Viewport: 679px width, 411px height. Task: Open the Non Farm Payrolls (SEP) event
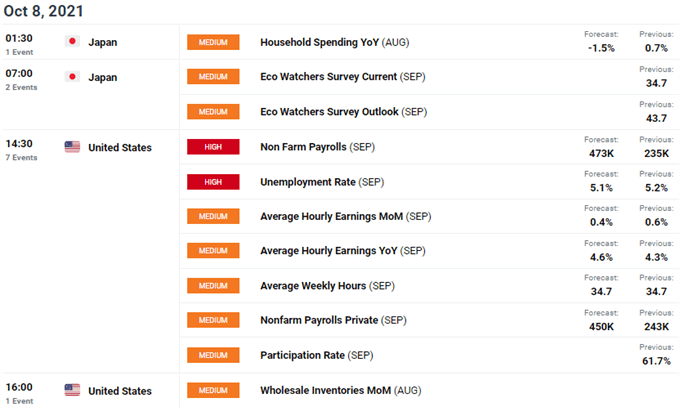[317, 147]
